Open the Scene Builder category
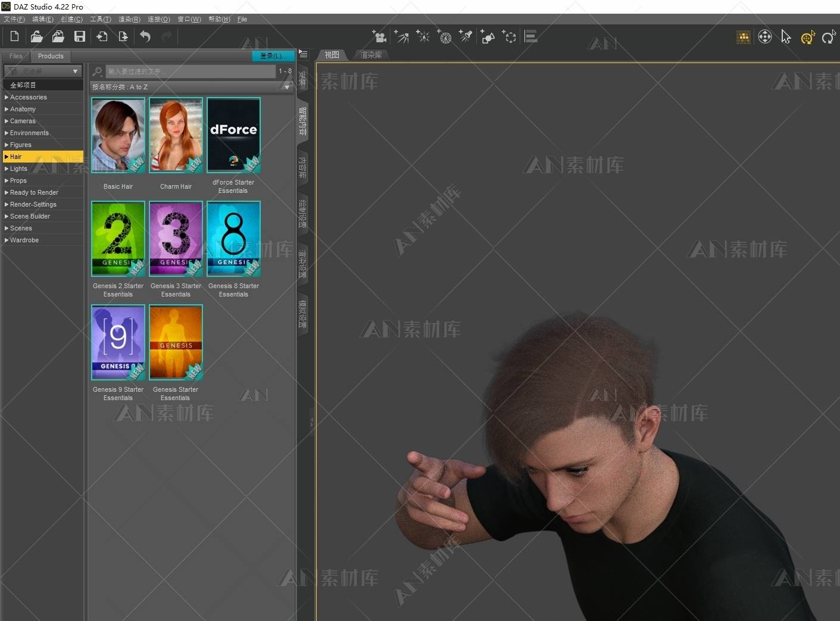Screen dimensions: 840x621 (43, 216)
